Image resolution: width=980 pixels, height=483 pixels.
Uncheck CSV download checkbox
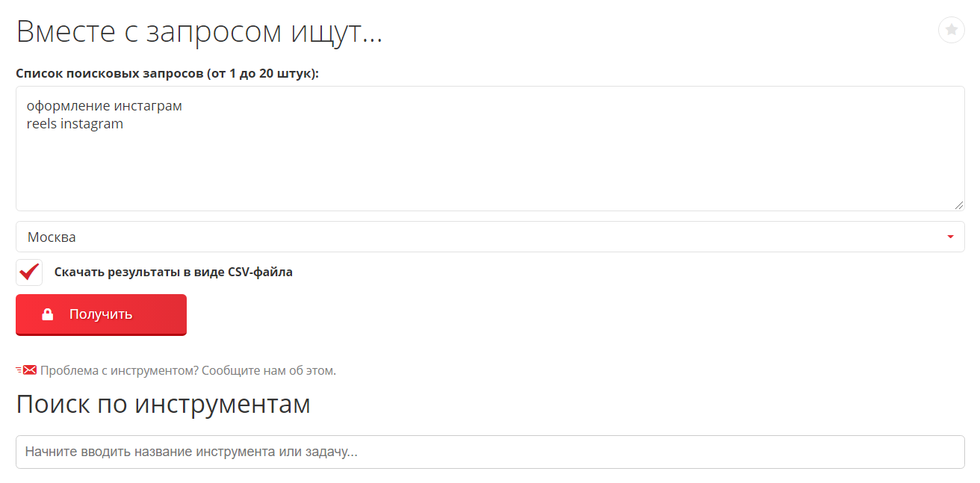coord(29,272)
